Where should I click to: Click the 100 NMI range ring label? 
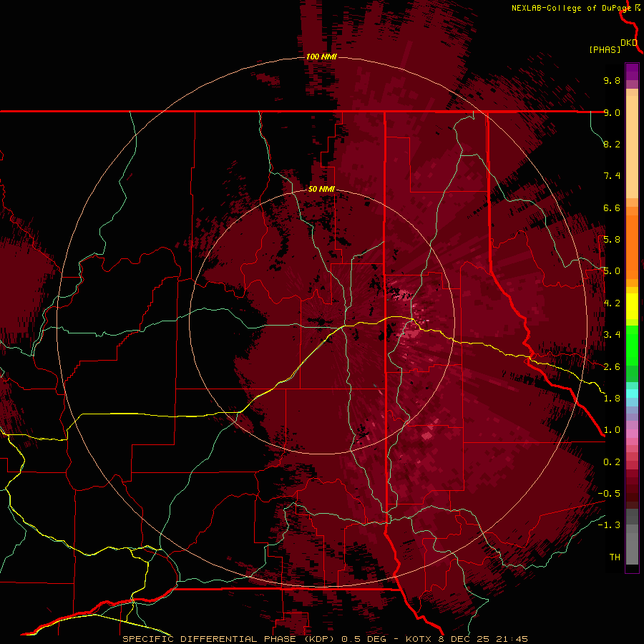(x=321, y=57)
